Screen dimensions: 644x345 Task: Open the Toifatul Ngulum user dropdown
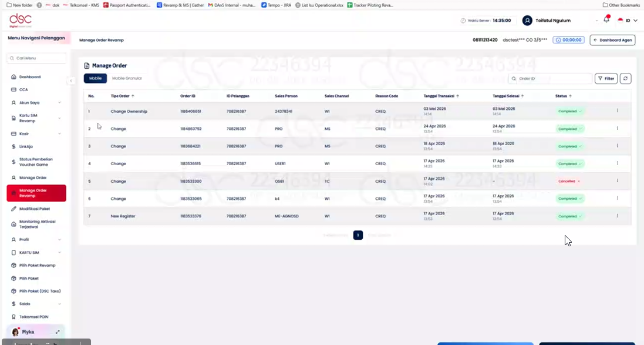coord(596,21)
